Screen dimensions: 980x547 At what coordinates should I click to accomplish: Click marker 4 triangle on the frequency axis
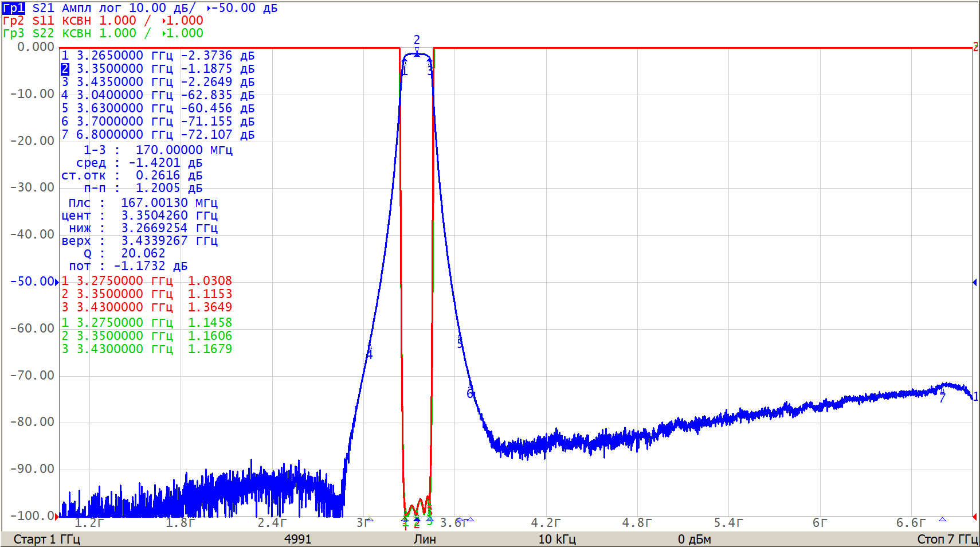(370, 519)
